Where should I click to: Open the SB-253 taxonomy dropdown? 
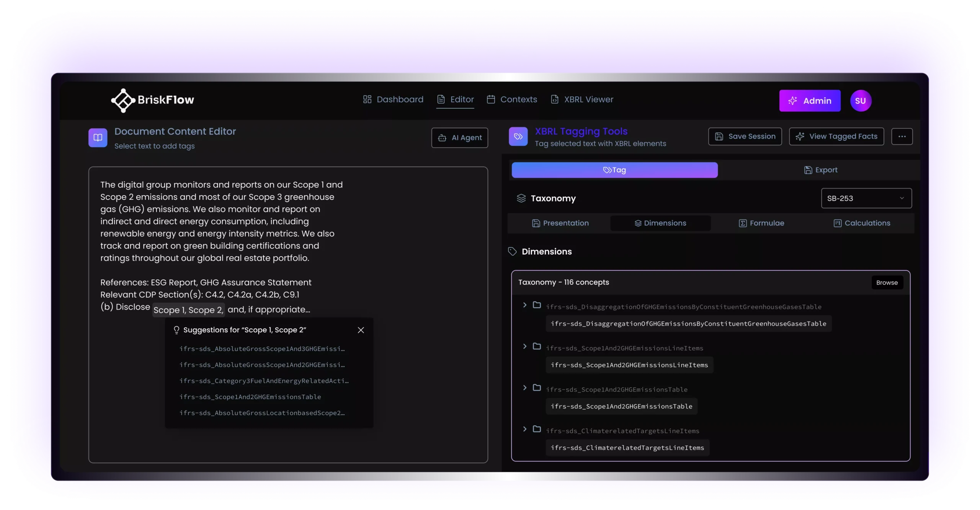click(x=866, y=198)
